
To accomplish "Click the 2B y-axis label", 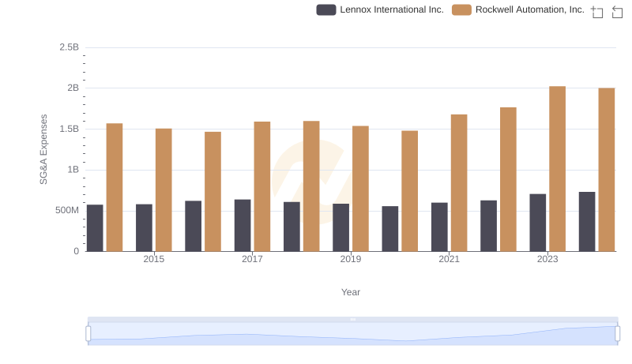I will 73,88.
